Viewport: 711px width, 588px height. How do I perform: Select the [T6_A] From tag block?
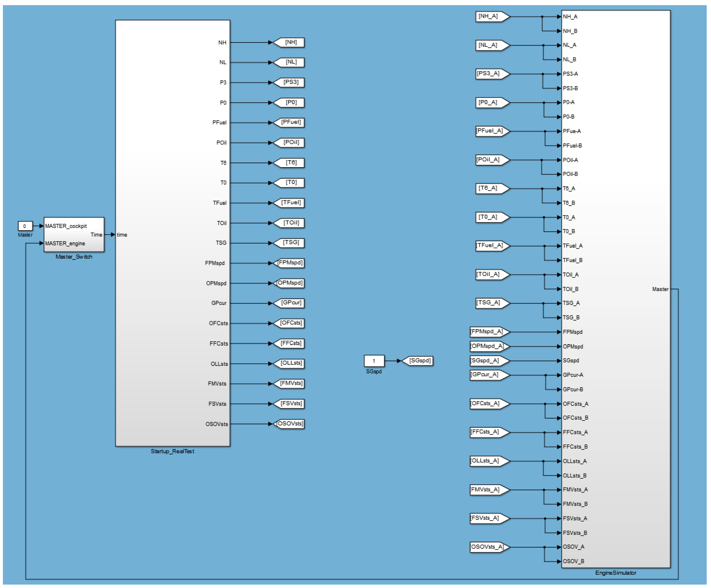tap(491, 188)
